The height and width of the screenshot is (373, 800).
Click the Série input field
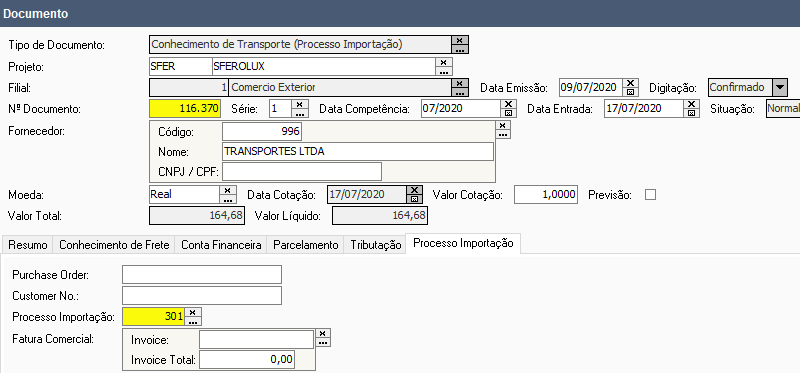point(280,108)
